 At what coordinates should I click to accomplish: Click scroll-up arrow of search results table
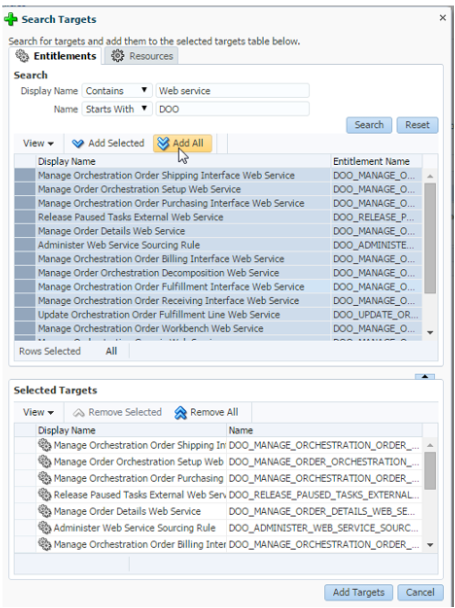tap(430, 176)
